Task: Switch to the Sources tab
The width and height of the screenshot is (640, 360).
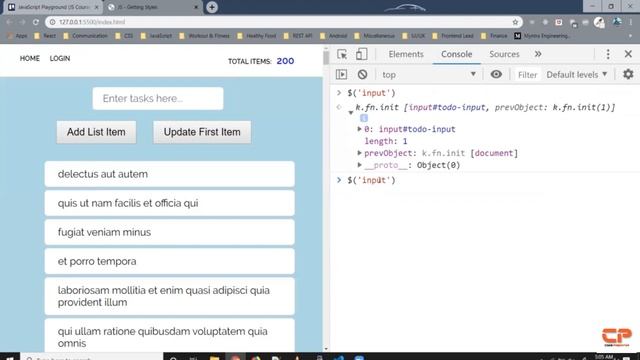Action: (x=504, y=54)
